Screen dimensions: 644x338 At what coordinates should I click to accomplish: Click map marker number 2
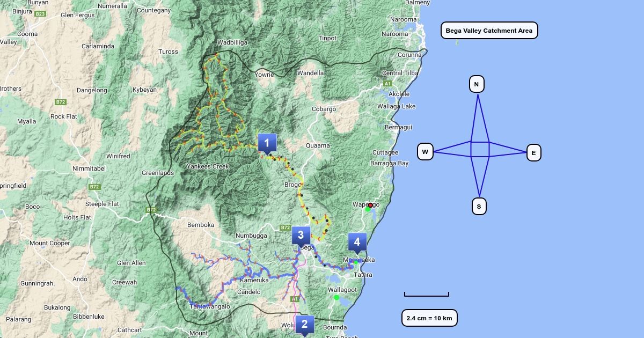coord(304,324)
